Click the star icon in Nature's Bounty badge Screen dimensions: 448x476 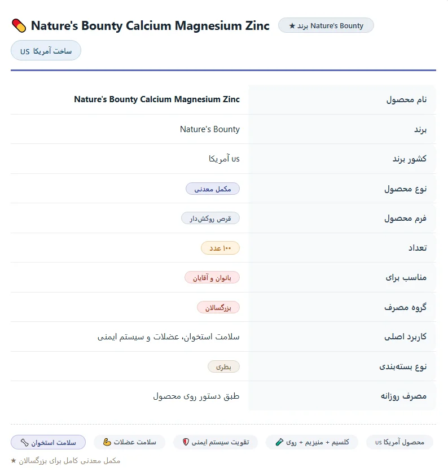click(x=292, y=26)
